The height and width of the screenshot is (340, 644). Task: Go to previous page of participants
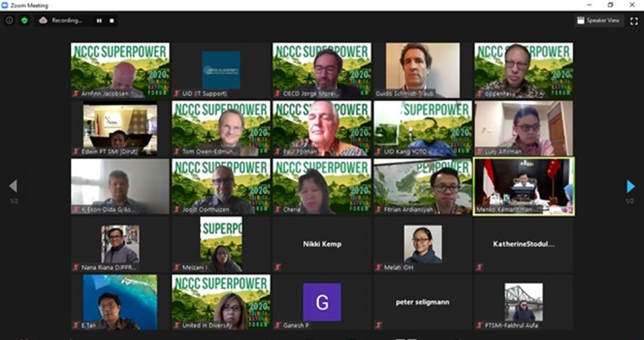[12, 186]
